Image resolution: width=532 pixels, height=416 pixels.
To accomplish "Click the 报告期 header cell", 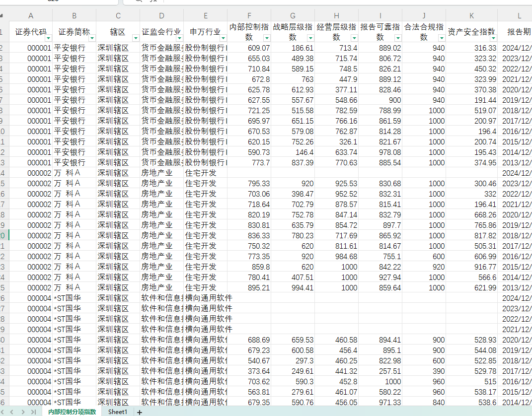I will (x=515, y=32).
